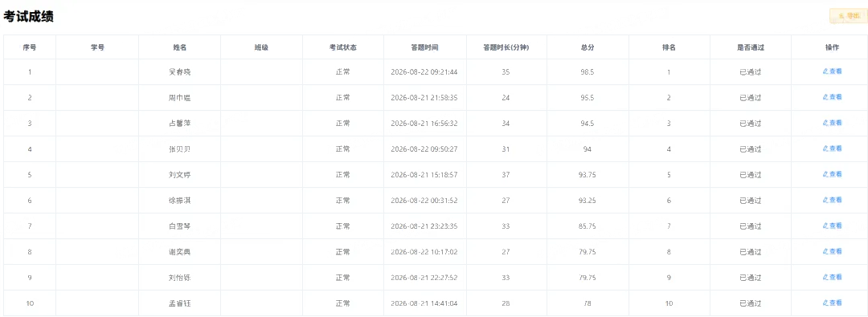Click 已通过 in 刘文婷's row
Image resolution: width=868 pixels, height=317 pixels.
tap(751, 175)
